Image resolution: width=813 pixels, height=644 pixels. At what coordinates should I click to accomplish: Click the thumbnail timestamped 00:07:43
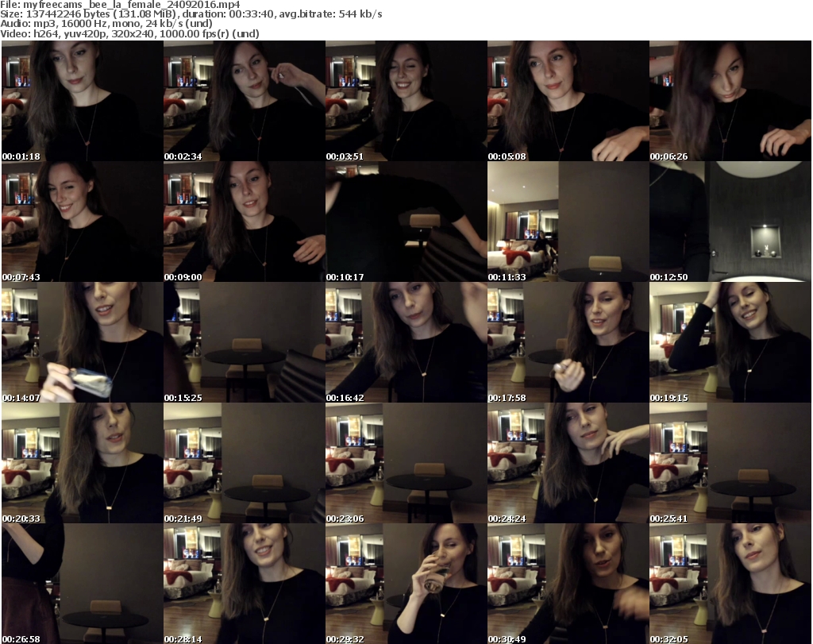click(x=83, y=222)
